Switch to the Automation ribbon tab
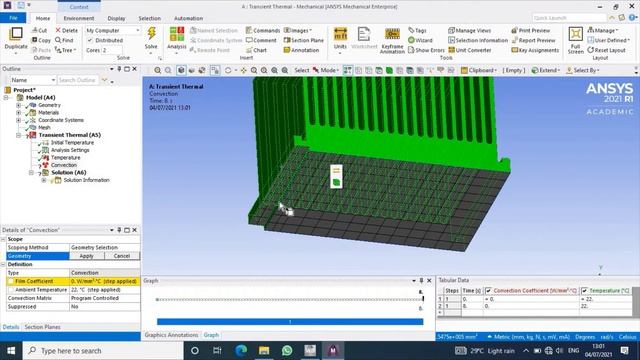Image resolution: width=640 pixels, height=360 pixels. (x=188, y=18)
